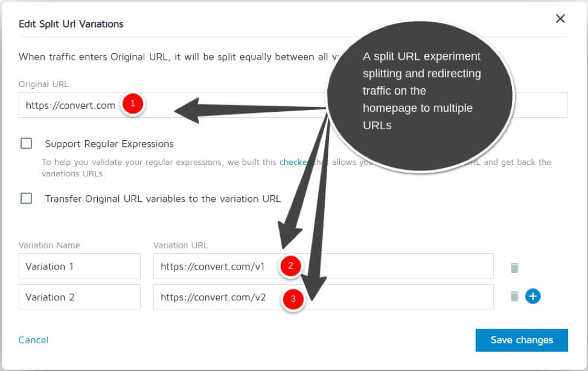Screen dimensions: 588x371
Task: Toggle Transfer Original URL variables checkbox
Action: (x=26, y=198)
